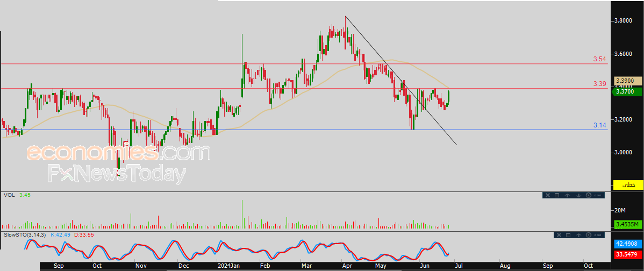644x271 pixels.
Task: Move the SlowSTO panel up
Action: 579,235
